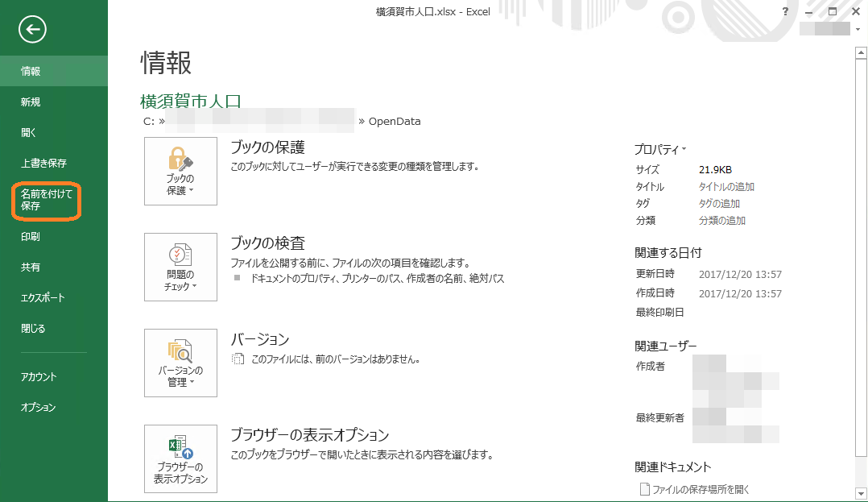The height and width of the screenshot is (502, 868).
Task: Click the ファイルの保存場所を開く link
Action: [701, 489]
